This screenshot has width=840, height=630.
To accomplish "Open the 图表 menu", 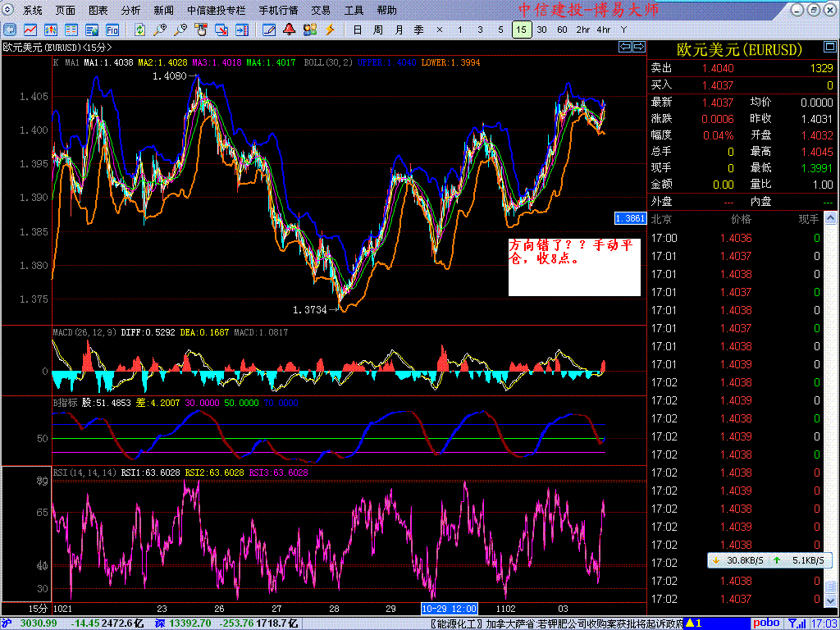I will pos(98,10).
